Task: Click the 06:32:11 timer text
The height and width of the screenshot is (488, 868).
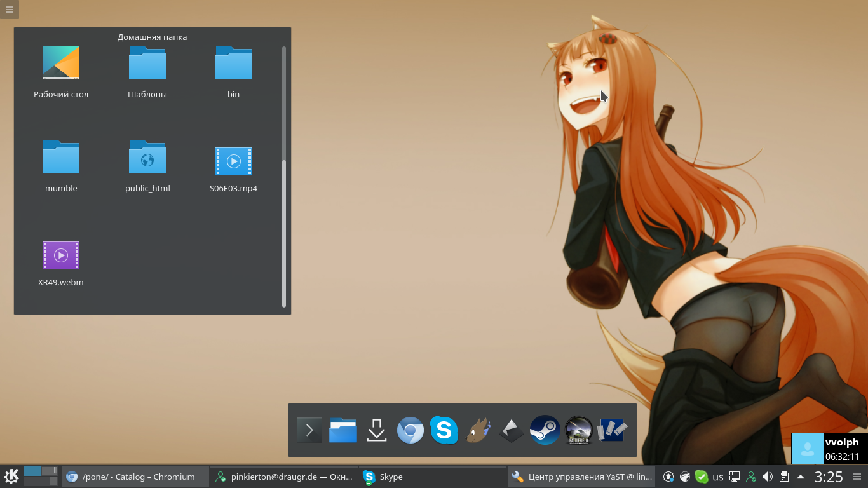Action: pyautogui.click(x=843, y=457)
